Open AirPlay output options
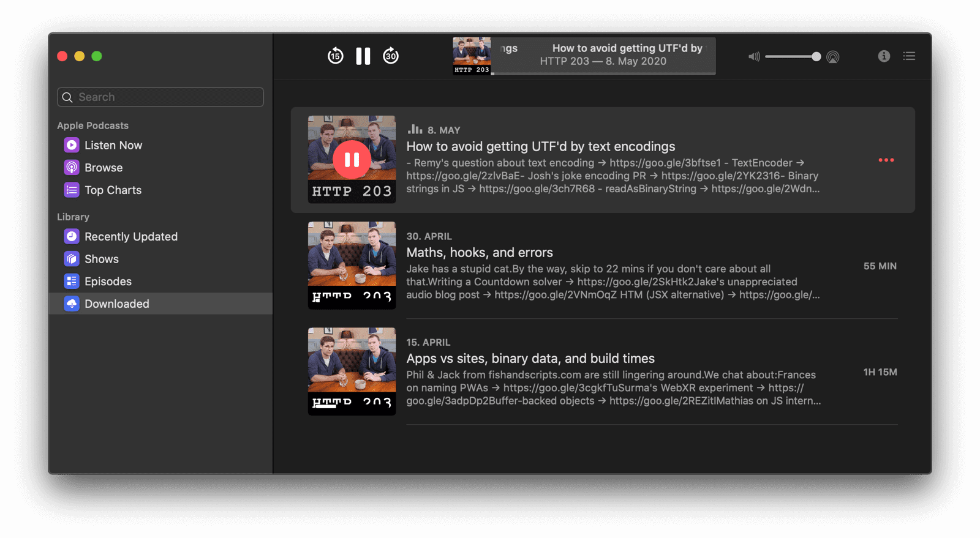 (x=833, y=57)
